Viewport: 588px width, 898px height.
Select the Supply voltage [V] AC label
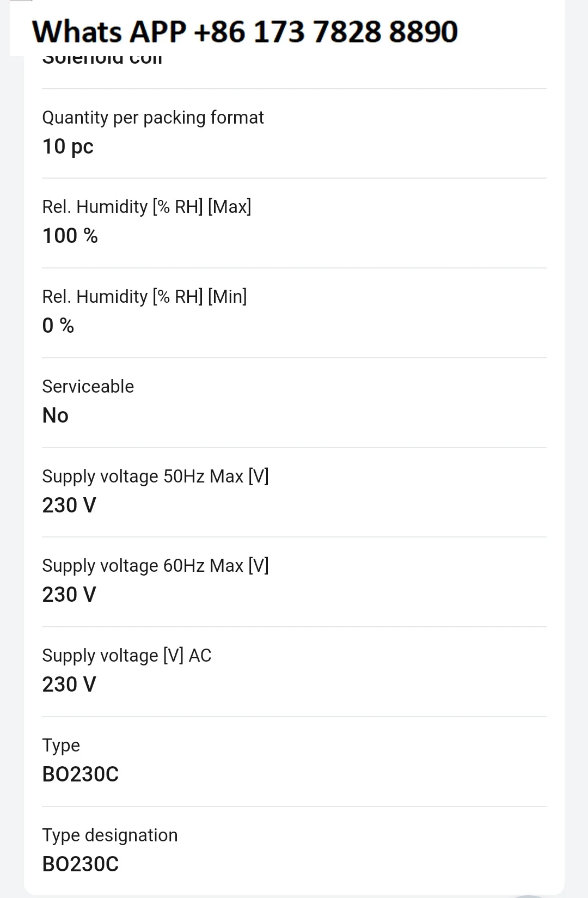point(127,656)
